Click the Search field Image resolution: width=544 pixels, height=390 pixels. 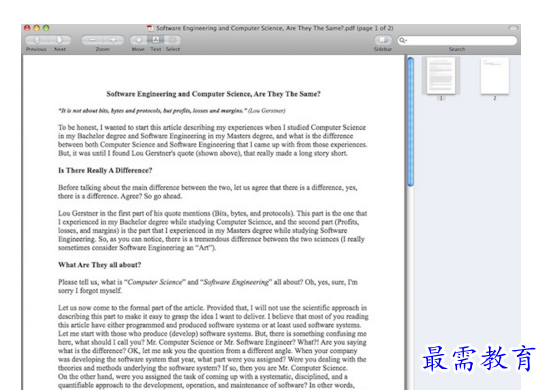coord(457,41)
